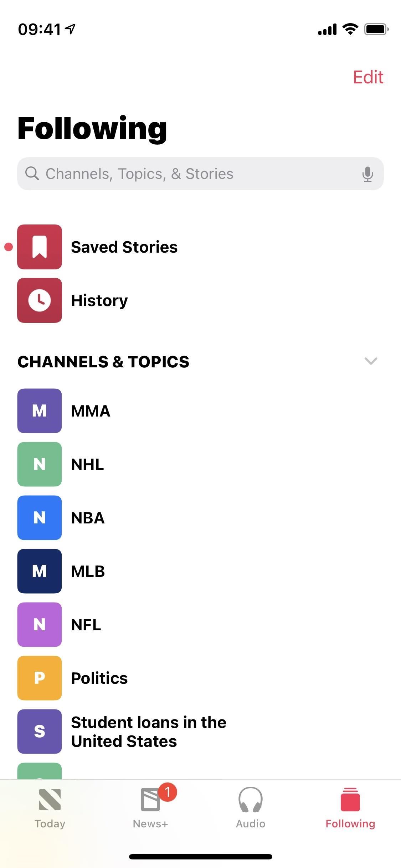Open the History clock icon
The image size is (401, 868).
click(x=40, y=300)
